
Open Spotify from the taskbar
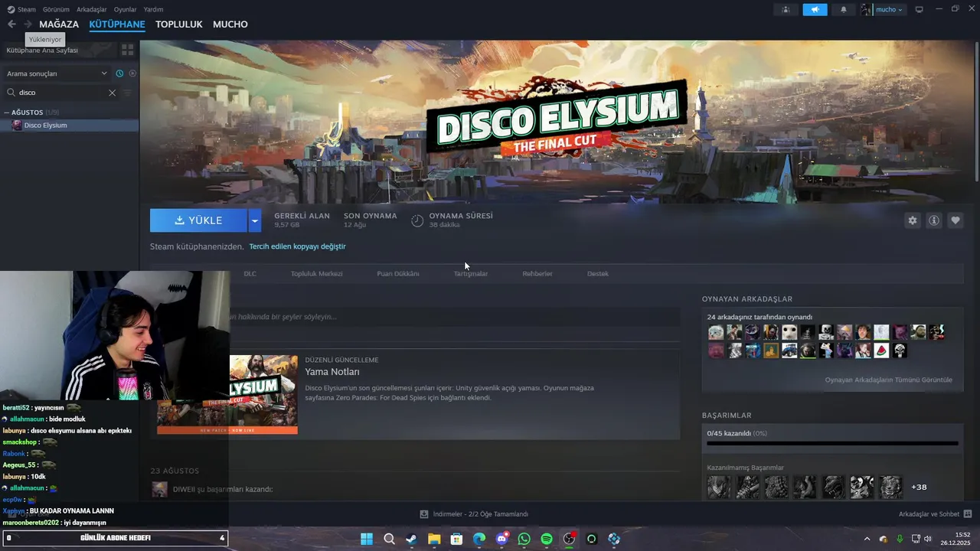[547, 539]
